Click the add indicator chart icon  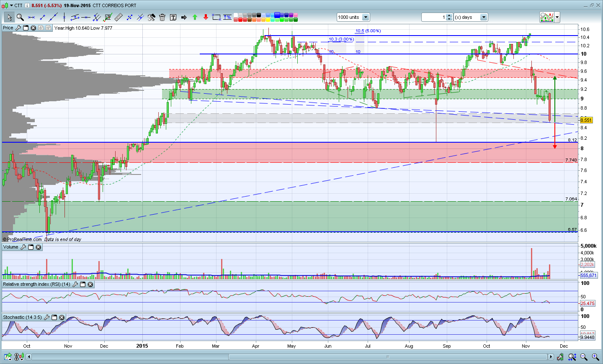(x=546, y=17)
